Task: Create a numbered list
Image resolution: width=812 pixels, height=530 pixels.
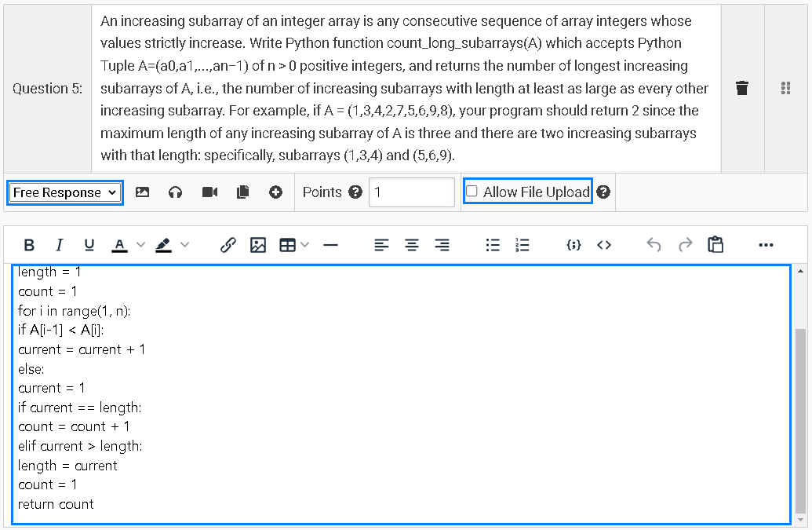Action: pos(523,245)
